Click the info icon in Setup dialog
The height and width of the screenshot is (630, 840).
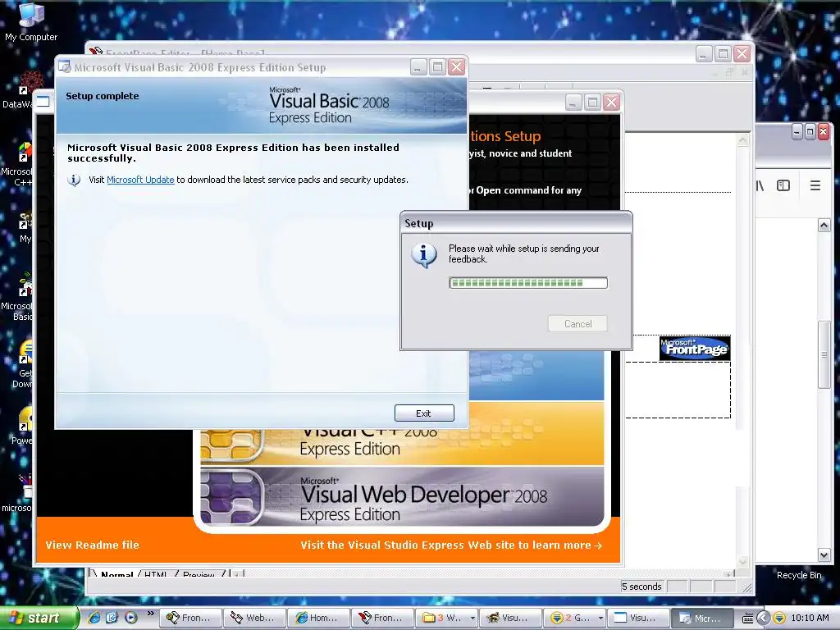click(x=424, y=255)
